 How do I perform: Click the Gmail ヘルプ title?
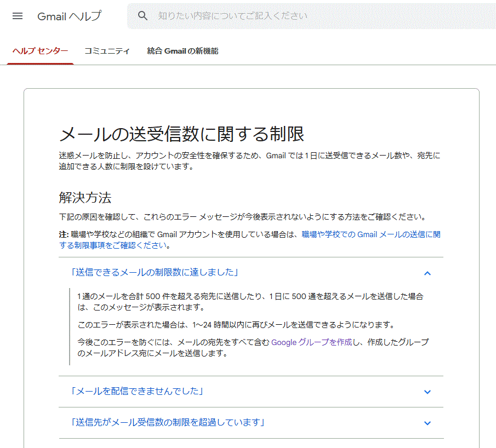tap(69, 16)
